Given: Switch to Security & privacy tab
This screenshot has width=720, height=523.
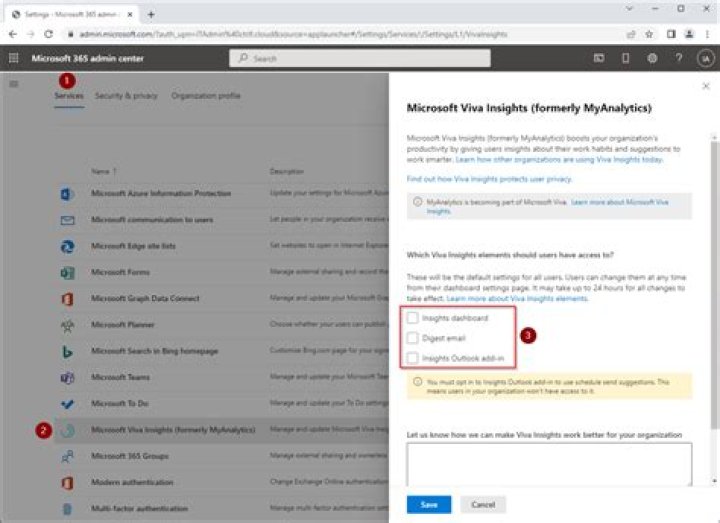Looking at the screenshot, I should [126, 96].
